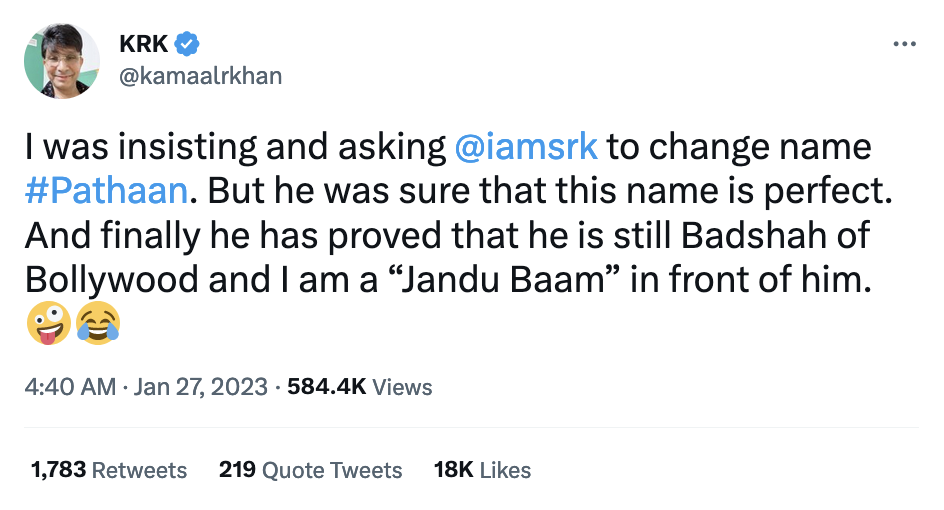This screenshot has height=510, width=944.
Task: View the 1,783 Retweets list
Action: click(x=108, y=470)
